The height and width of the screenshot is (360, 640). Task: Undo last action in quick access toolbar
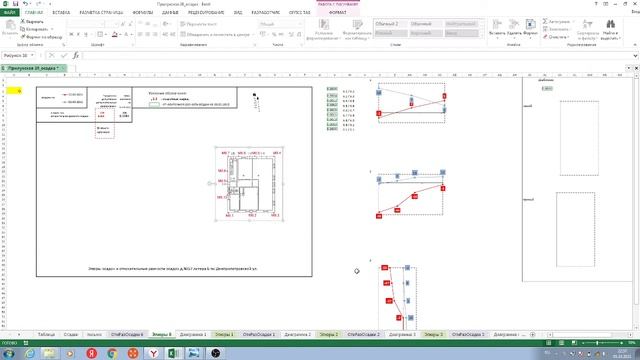point(25,4)
